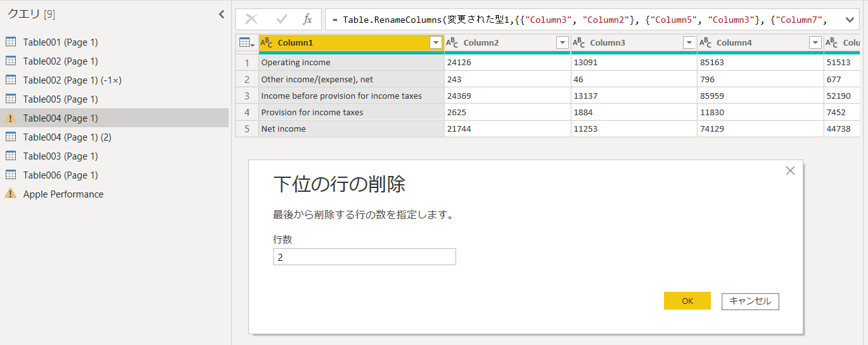Click the cell with value 85163

click(x=760, y=63)
